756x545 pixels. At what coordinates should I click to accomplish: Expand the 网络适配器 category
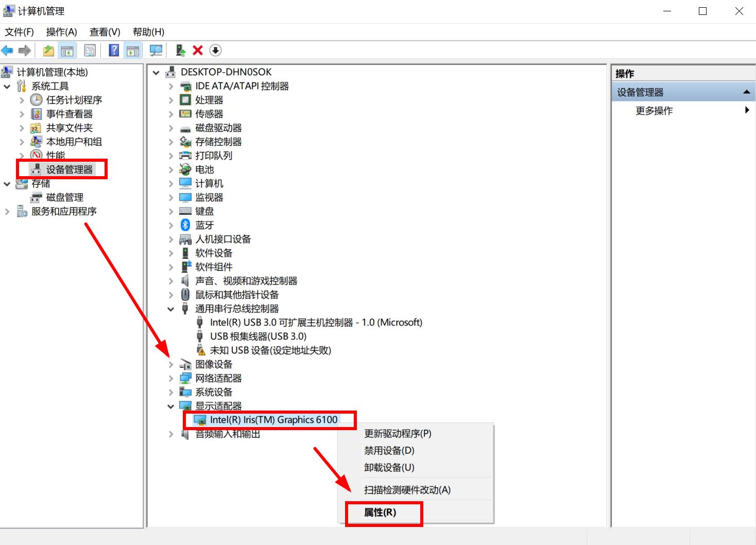tap(171, 378)
